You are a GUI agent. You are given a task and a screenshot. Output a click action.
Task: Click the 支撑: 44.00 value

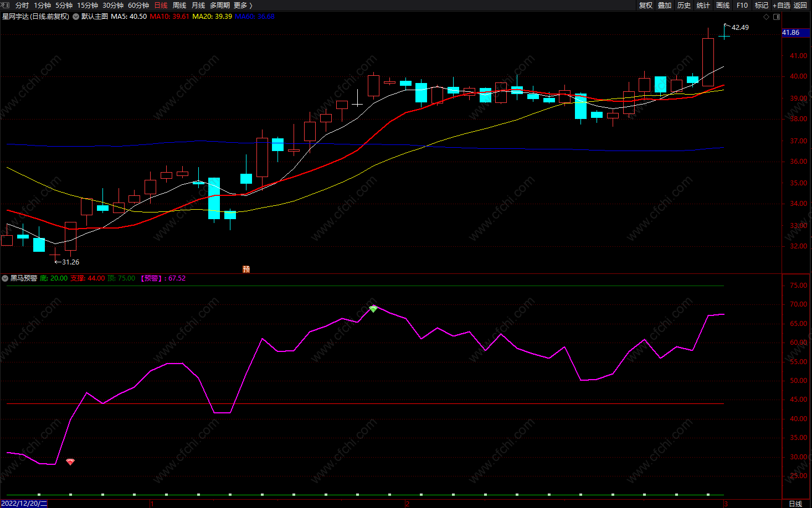(x=88, y=278)
